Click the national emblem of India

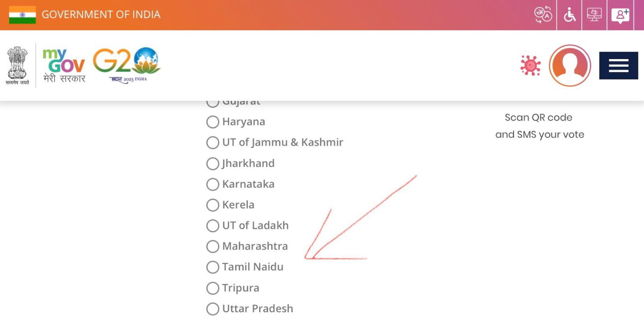[x=17, y=65]
